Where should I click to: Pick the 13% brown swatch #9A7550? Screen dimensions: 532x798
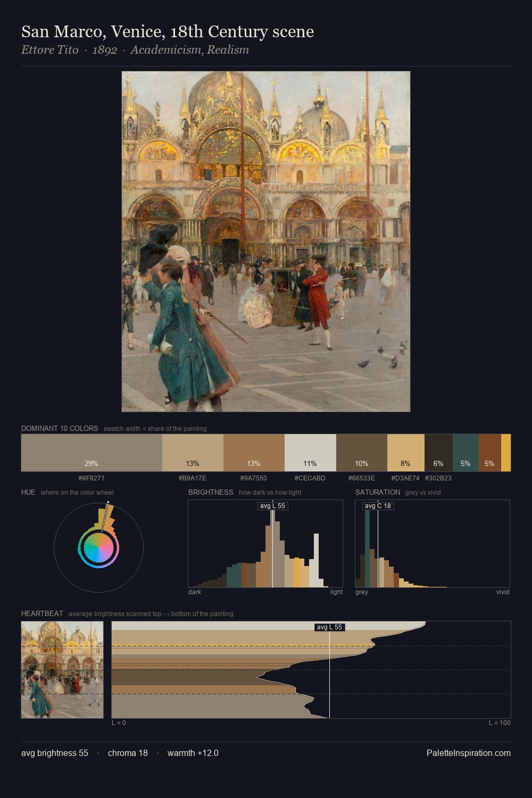click(x=254, y=453)
